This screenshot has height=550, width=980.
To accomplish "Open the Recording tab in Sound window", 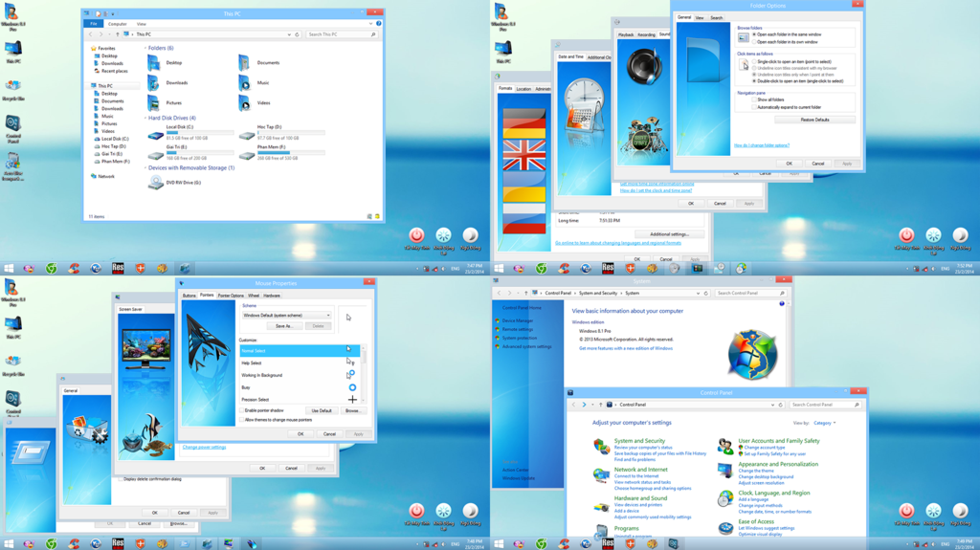I will click(x=646, y=35).
